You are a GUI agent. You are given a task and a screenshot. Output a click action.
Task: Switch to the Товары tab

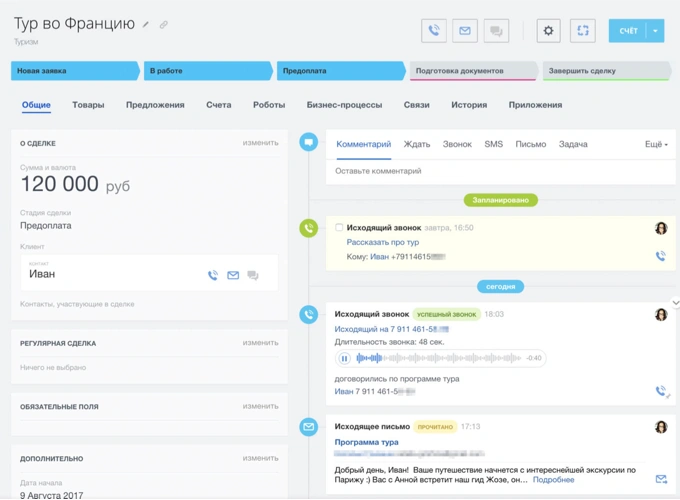coord(88,105)
